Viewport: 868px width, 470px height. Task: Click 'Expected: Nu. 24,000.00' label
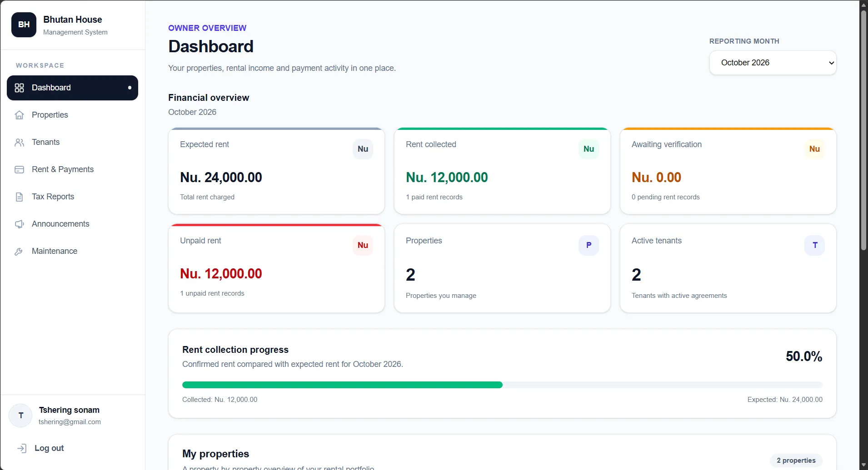point(785,400)
